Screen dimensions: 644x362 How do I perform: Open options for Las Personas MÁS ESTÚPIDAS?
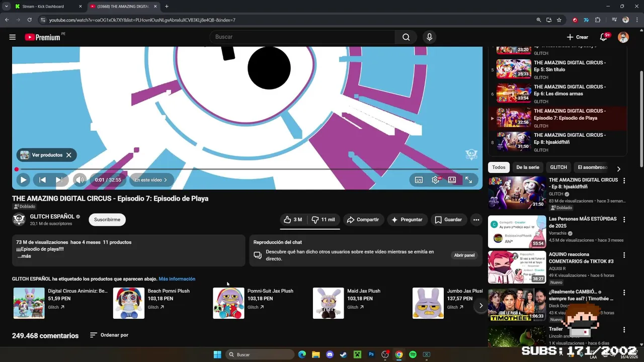pos(624,220)
